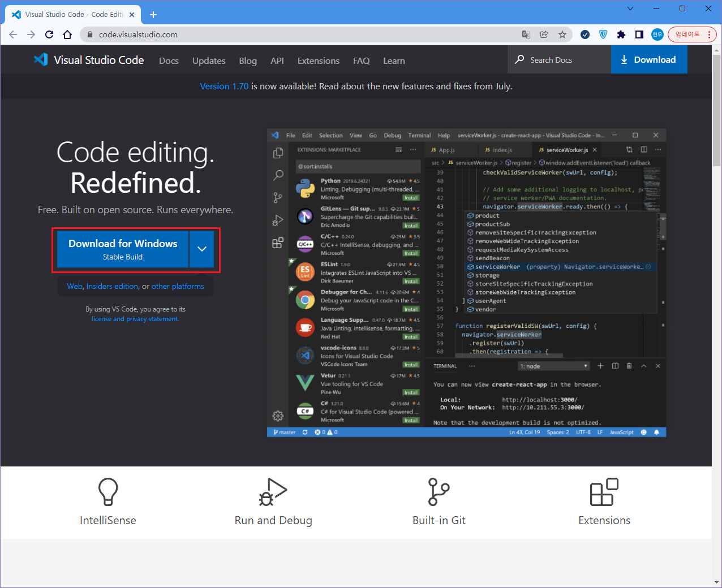Click the VS Code editor screenshot image

pos(466,283)
